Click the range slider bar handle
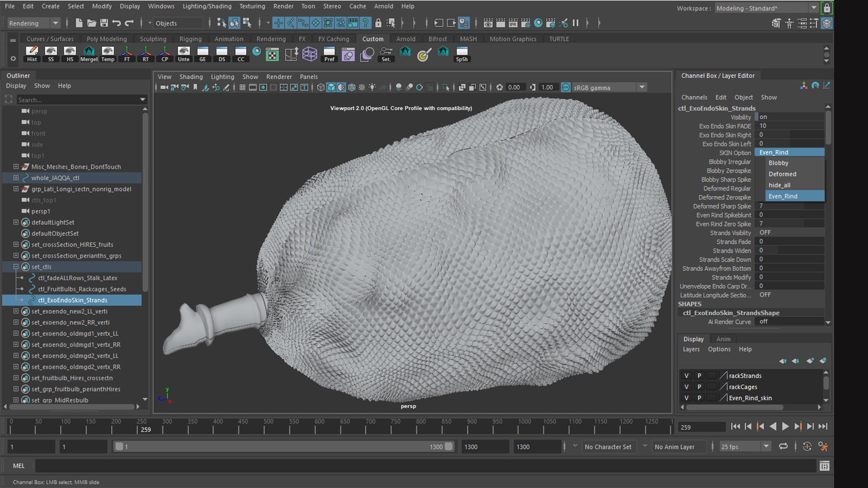Viewport: 868px width, 488px height. (x=283, y=446)
